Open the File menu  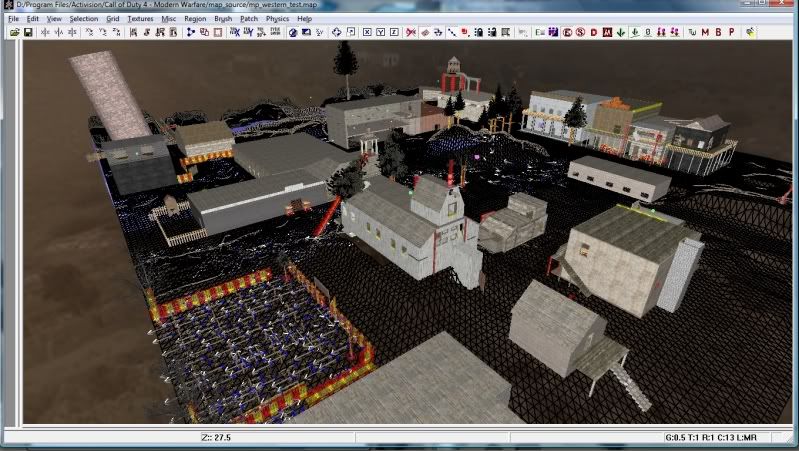point(14,19)
